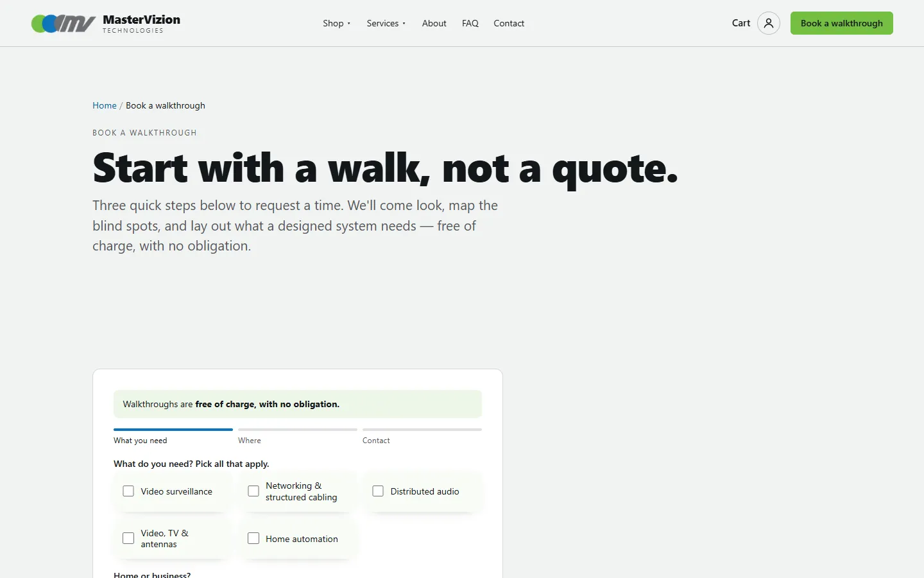Open the user account icon
924x578 pixels.
(x=768, y=23)
